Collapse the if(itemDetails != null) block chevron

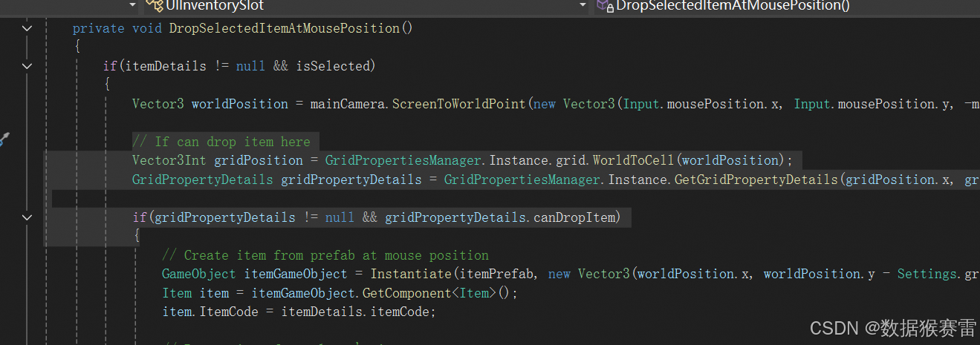pos(27,66)
